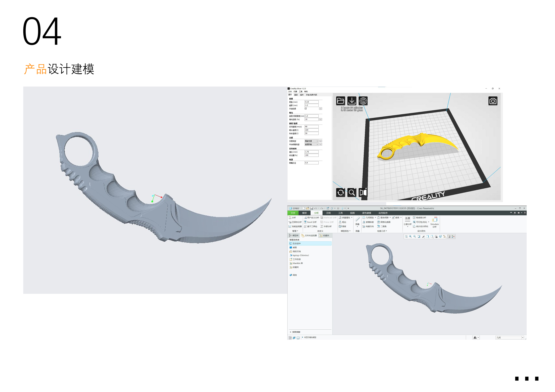Select 敏感度分析 in the Creo ribbon
The width and height of the screenshot is (555, 392).
[x=420, y=217]
